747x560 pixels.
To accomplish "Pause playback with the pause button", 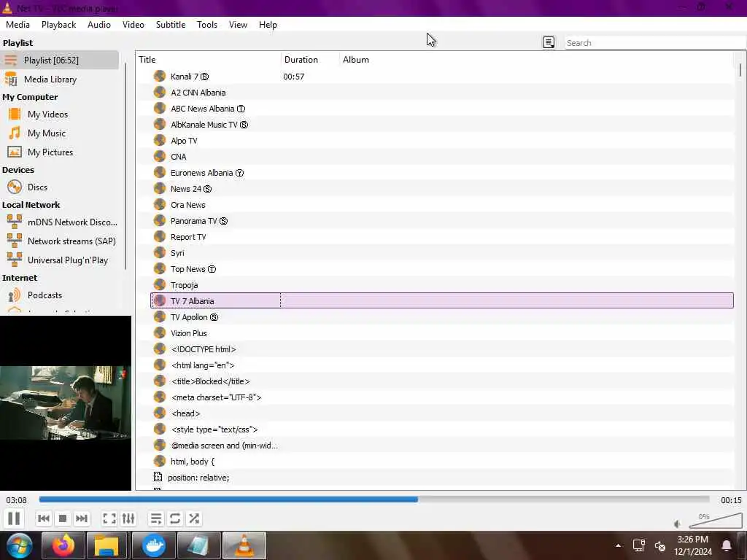I will 14,518.
